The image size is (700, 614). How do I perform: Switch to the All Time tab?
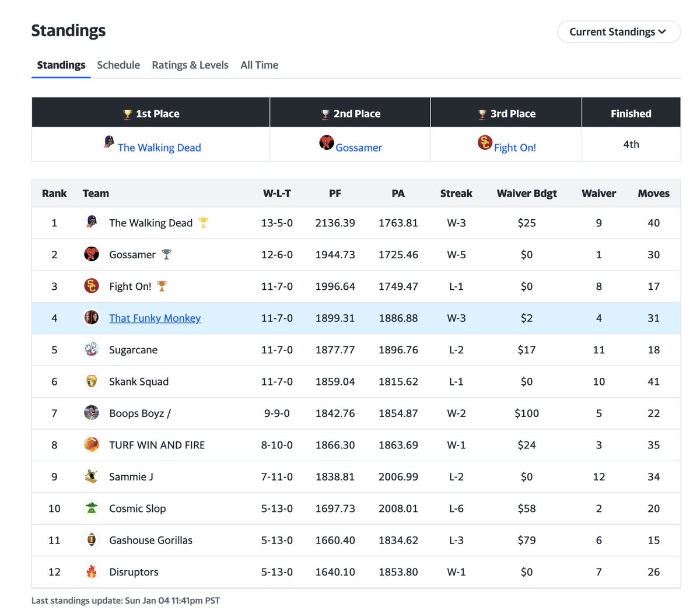pyautogui.click(x=259, y=65)
